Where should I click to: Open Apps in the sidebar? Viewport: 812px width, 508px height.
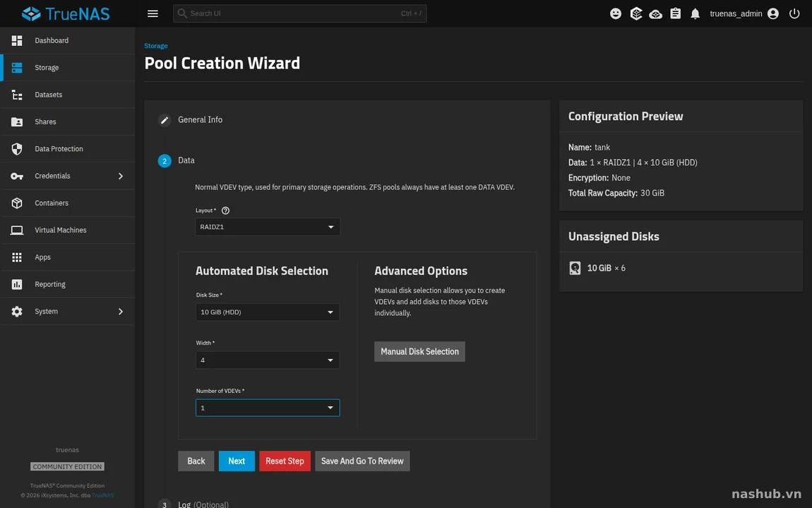68,257
